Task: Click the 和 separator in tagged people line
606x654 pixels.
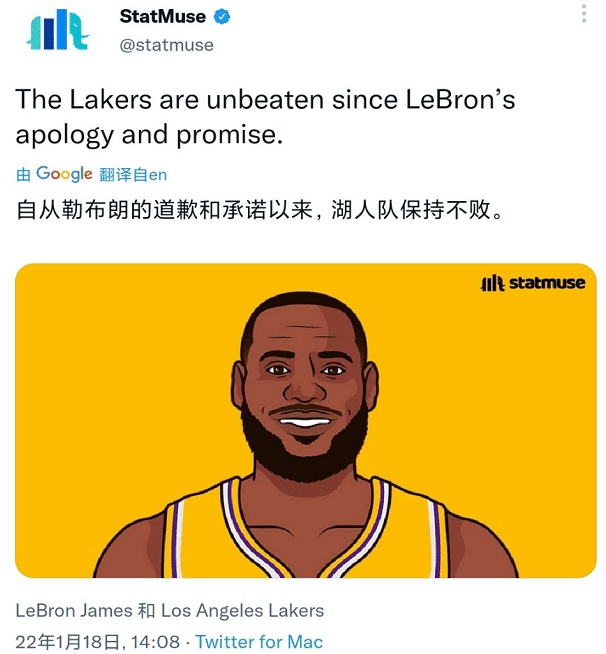Action: tap(146, 611)
